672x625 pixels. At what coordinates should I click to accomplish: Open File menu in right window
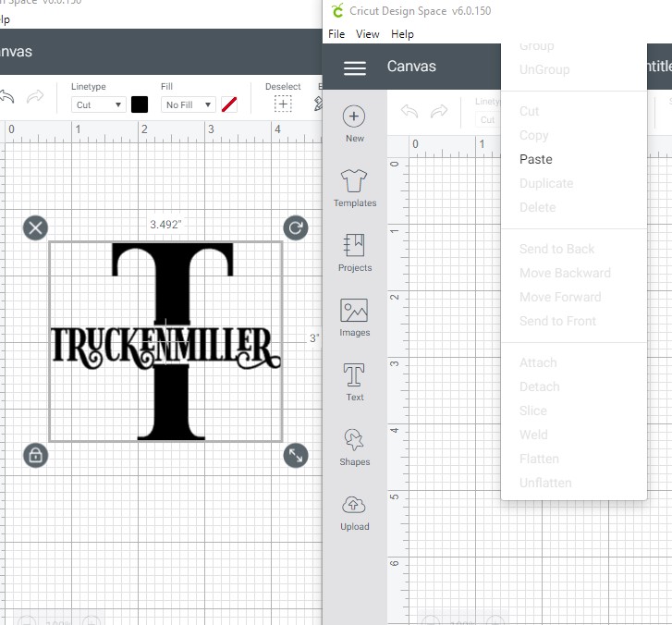point(336,34)
